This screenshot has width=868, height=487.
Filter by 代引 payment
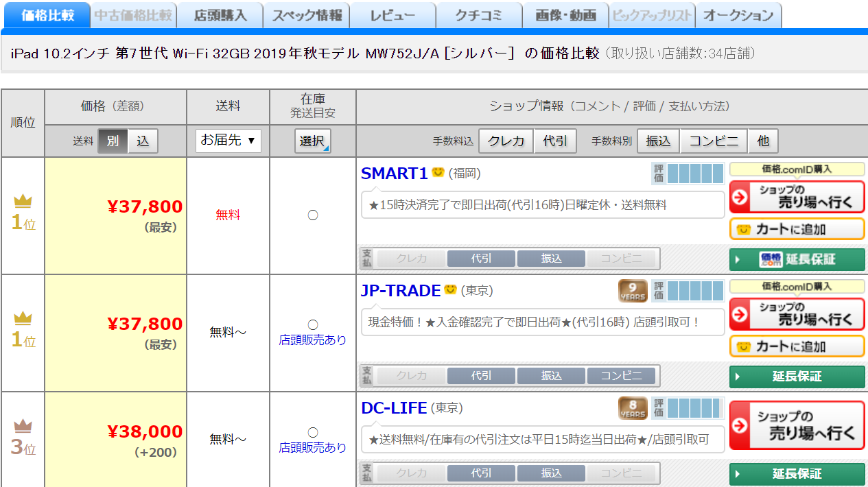point(555,141)
